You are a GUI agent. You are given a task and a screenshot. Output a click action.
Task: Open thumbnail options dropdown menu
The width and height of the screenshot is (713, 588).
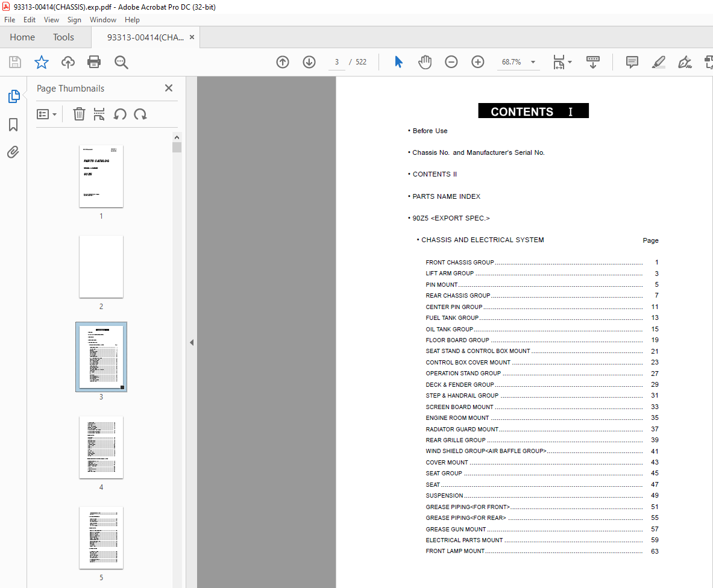coord(46,114)
